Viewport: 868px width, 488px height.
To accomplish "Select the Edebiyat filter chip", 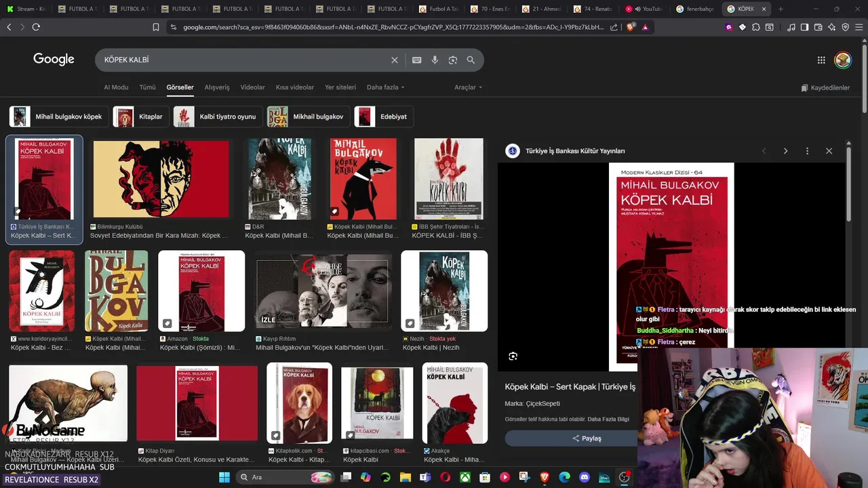I will [x=384, y=117].
